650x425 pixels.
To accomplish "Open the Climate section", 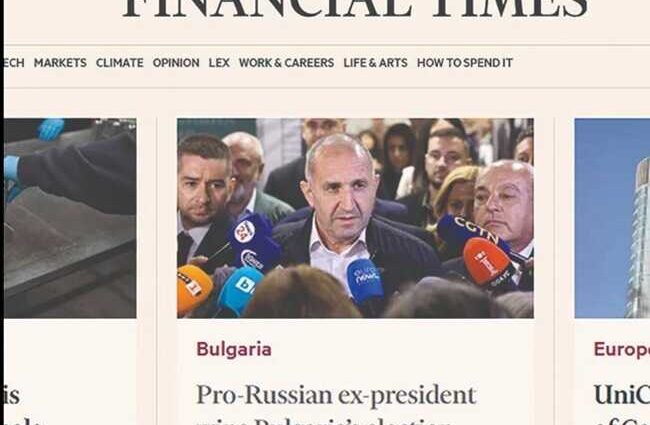I will (x=119, y=63).
